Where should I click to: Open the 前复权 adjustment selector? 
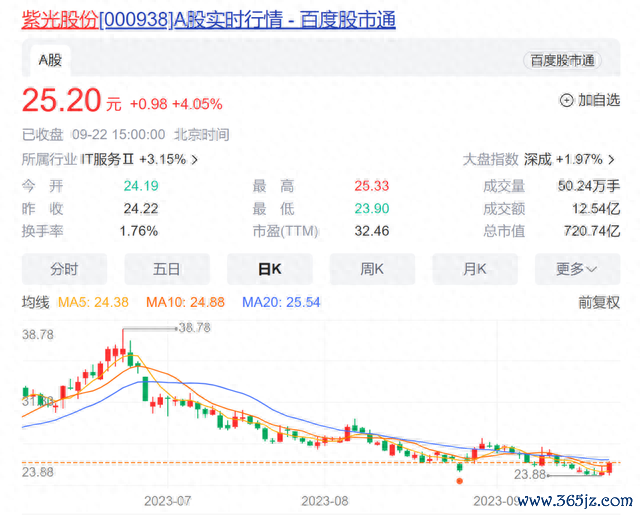[599, 302]
